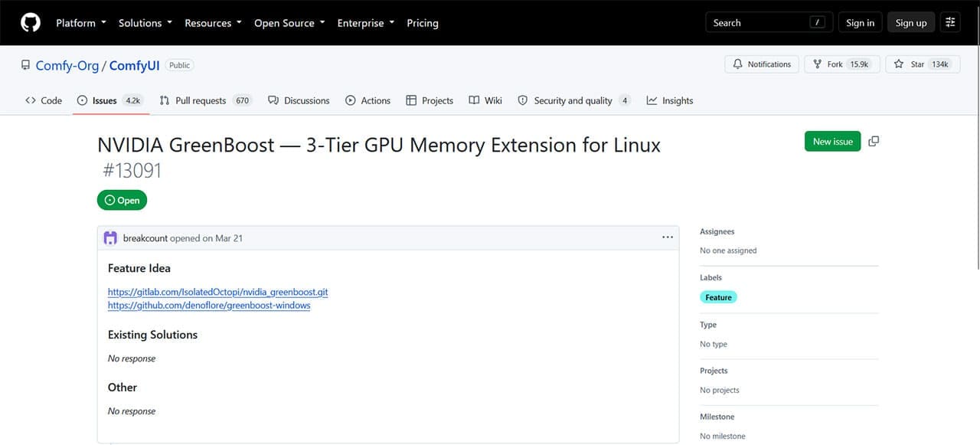Open the comment options kebab menu
This screenshot has height=445, width=980.
click(x=667, y=238)
